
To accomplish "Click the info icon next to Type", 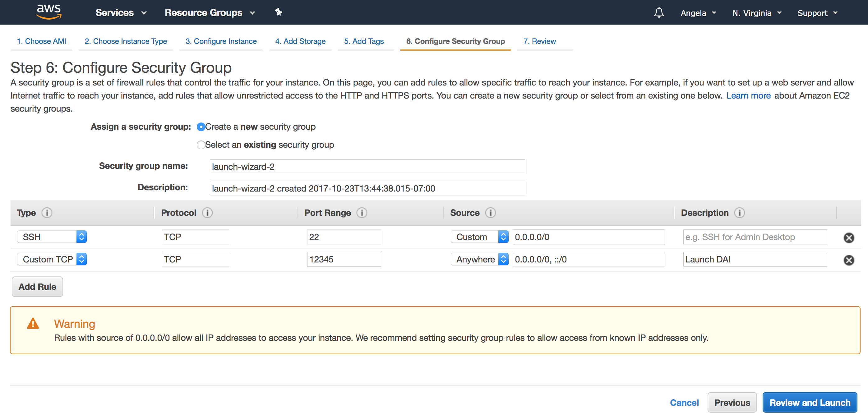I will pyautogui.click(x=47, y=213).
